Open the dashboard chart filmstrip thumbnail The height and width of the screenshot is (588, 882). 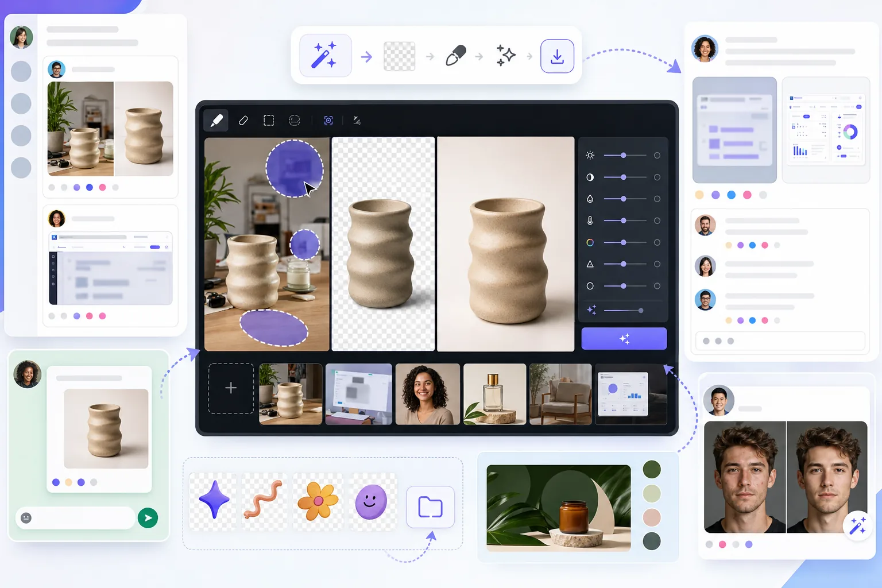pos(631,394)
